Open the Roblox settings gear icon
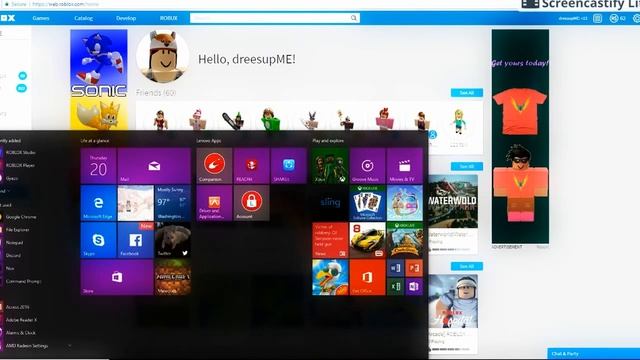The width and height of the screenshot is (640, 360). coord(636,18)
